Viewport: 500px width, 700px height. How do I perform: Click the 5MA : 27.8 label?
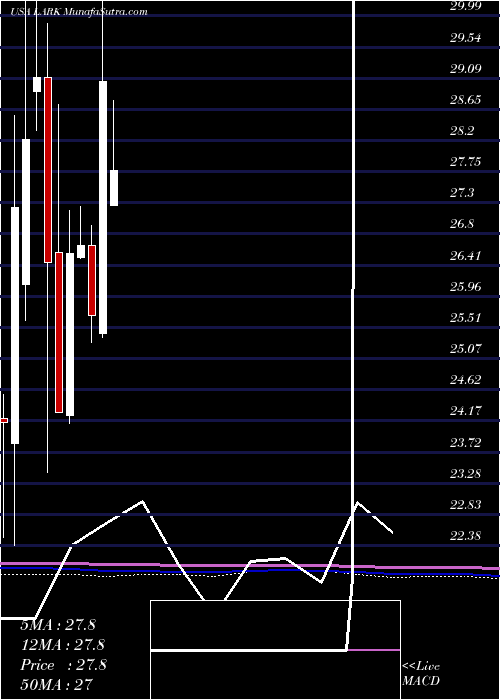[58, 625]
